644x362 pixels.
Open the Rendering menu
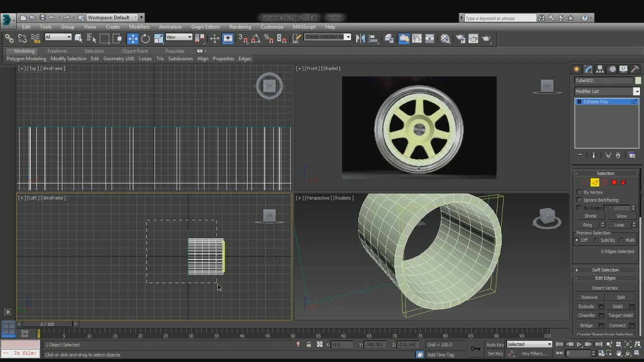point(240,27)
